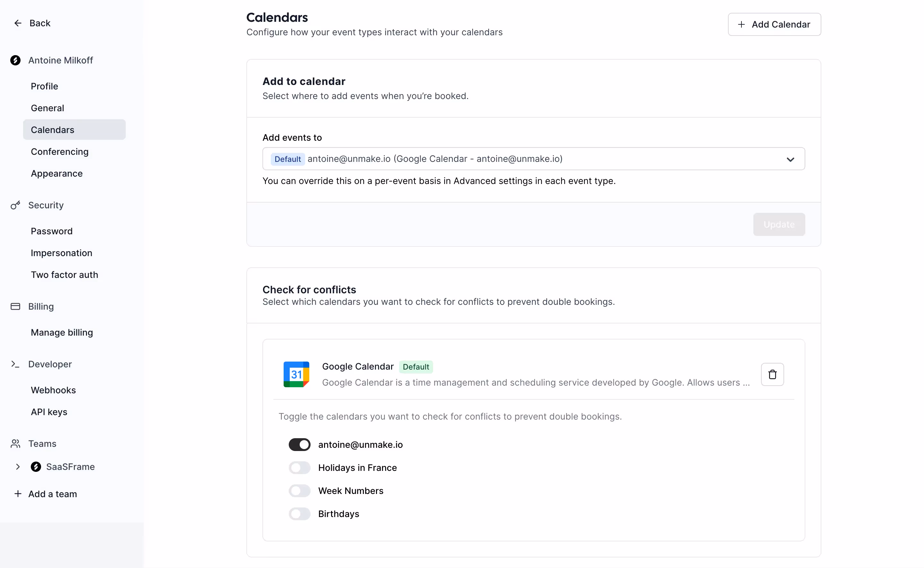Viewport: 924px width, 568px height.
Task: Click the Billing credit card icon
Action: 15,306
